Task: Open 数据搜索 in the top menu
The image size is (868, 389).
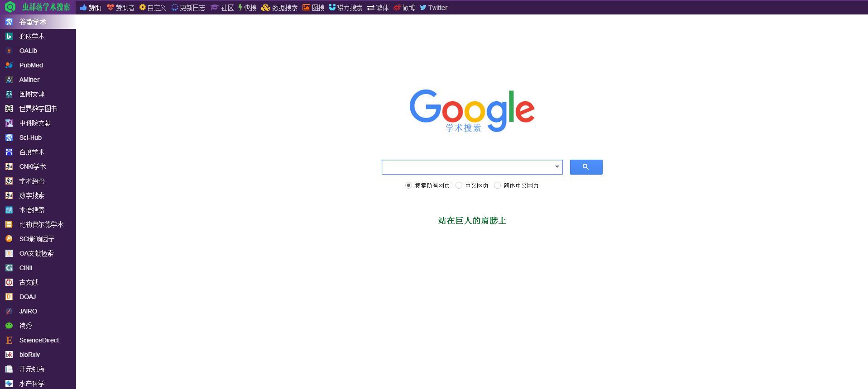Action: click(x=279, y=8)
